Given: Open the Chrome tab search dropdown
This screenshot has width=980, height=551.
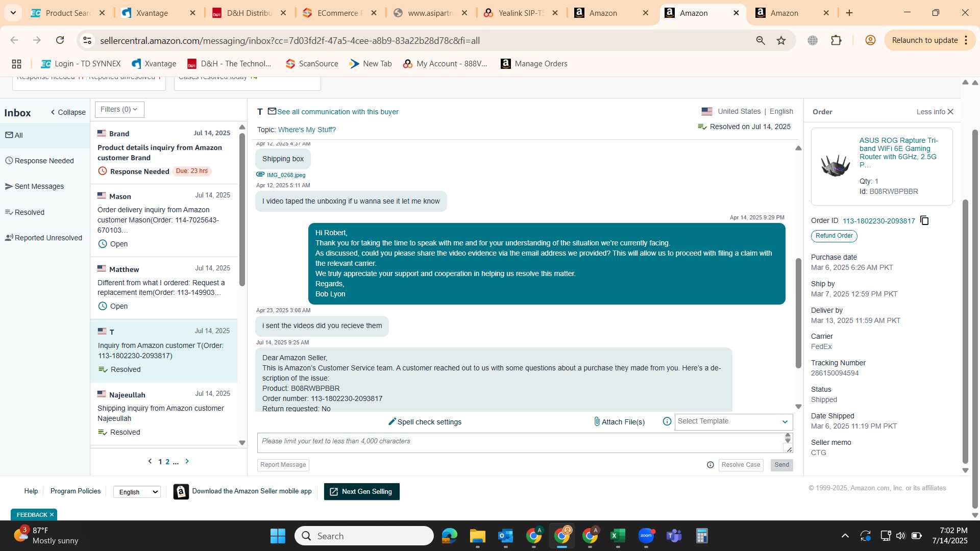Looking at the screenshot, I should (x=13, y=13).
